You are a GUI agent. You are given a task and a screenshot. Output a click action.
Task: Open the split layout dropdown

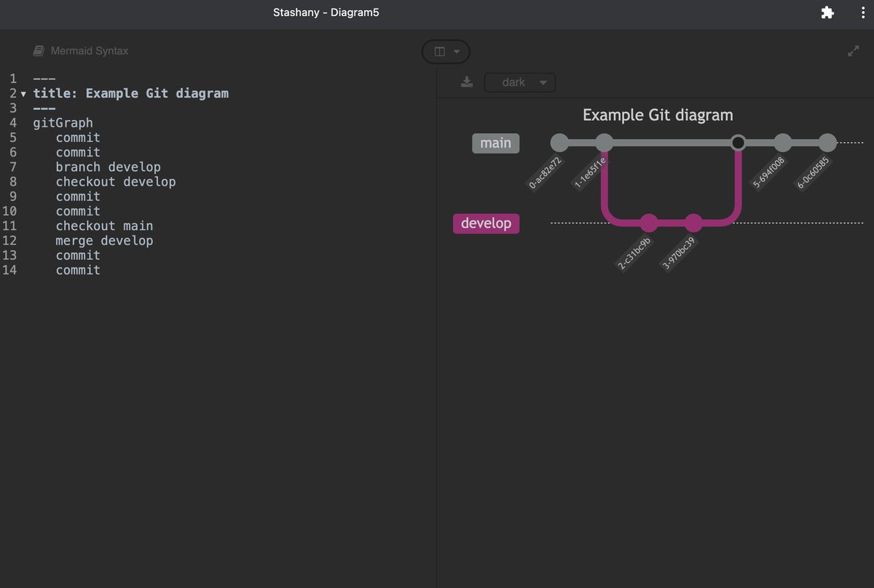(x=446, y=52)
